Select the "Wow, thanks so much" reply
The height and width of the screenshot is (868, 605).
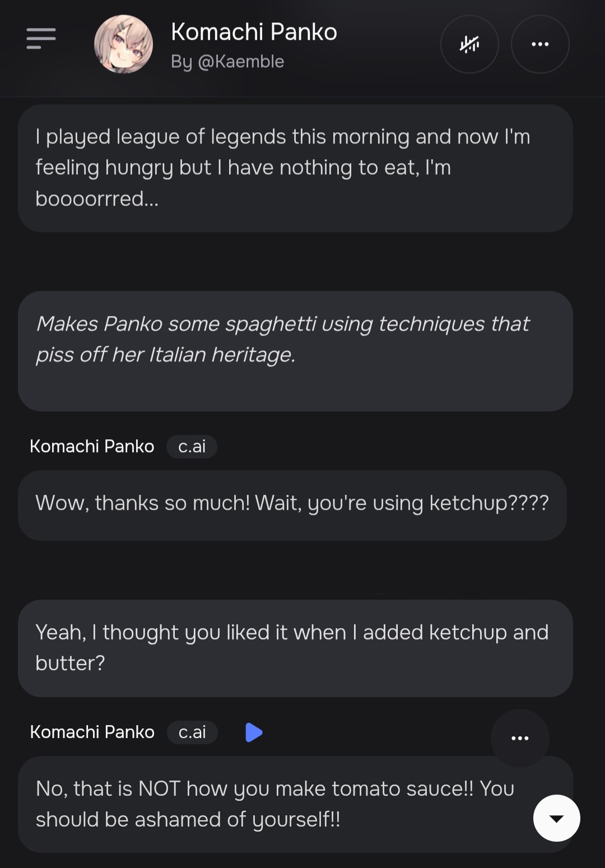tap(292, 504)
